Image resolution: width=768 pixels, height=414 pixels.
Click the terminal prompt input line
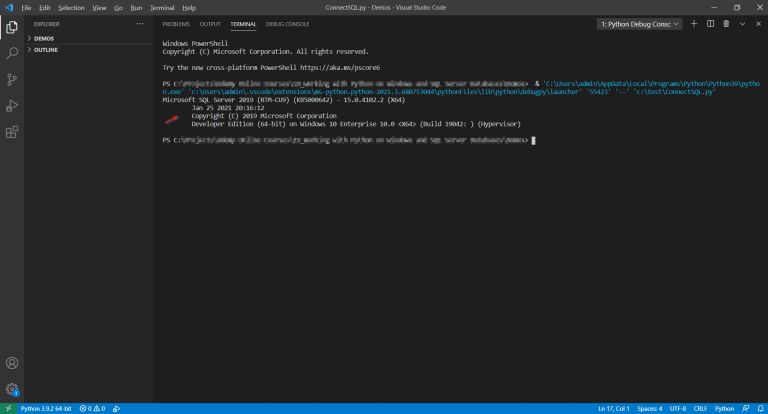[x=349, y=140]
